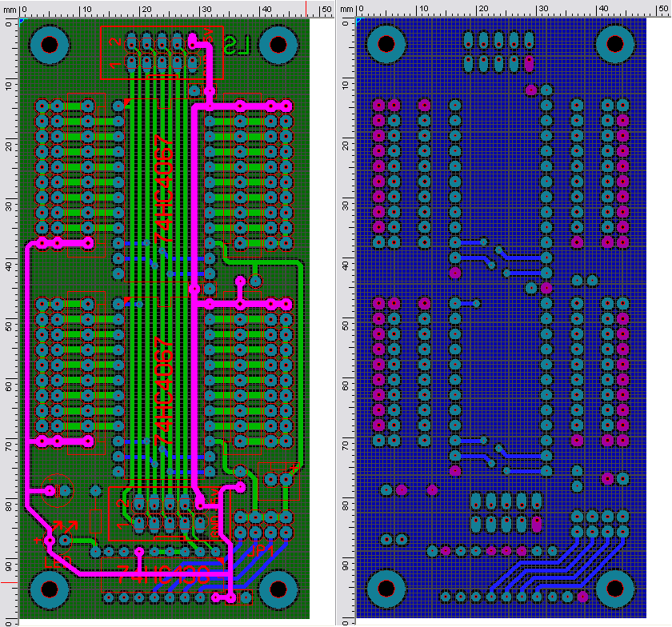Select the red pin-1 triangle on 74HC138

pos(221,560)
